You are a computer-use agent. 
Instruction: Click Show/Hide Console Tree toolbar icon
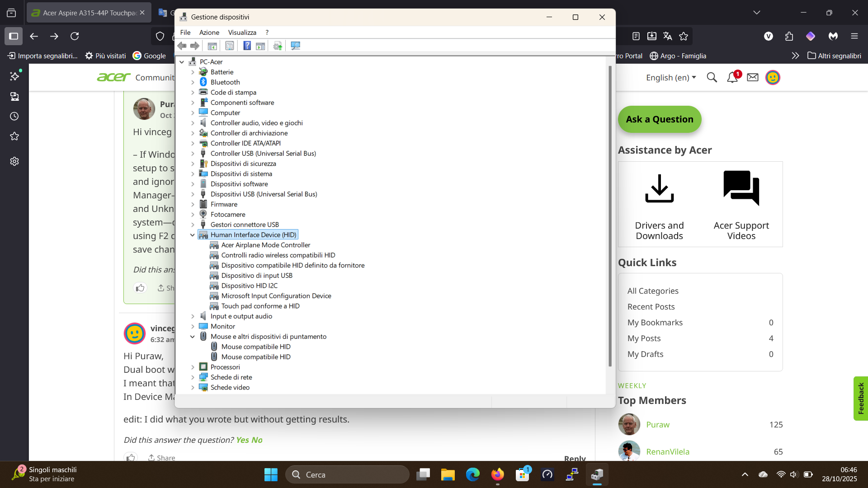(x=212, y=46)
